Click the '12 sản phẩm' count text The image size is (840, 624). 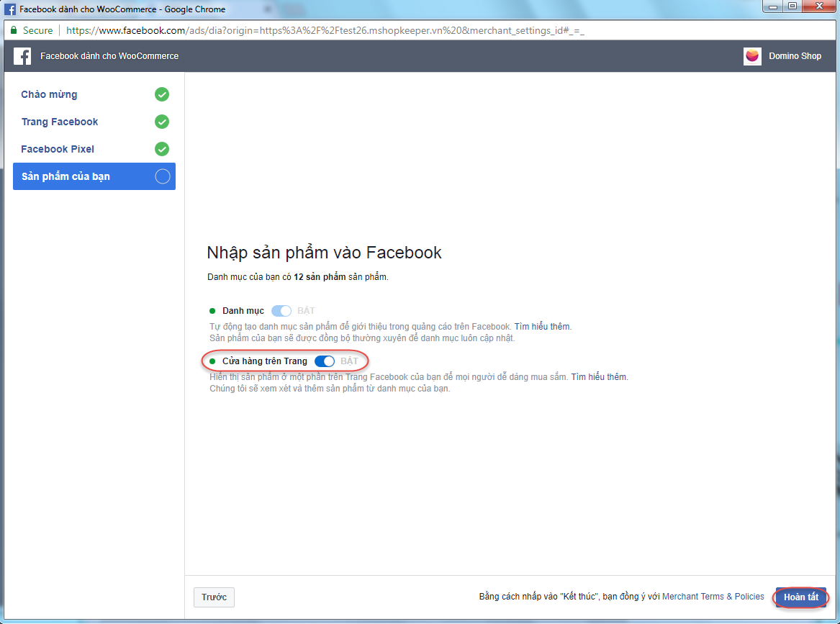pos(320,277)
